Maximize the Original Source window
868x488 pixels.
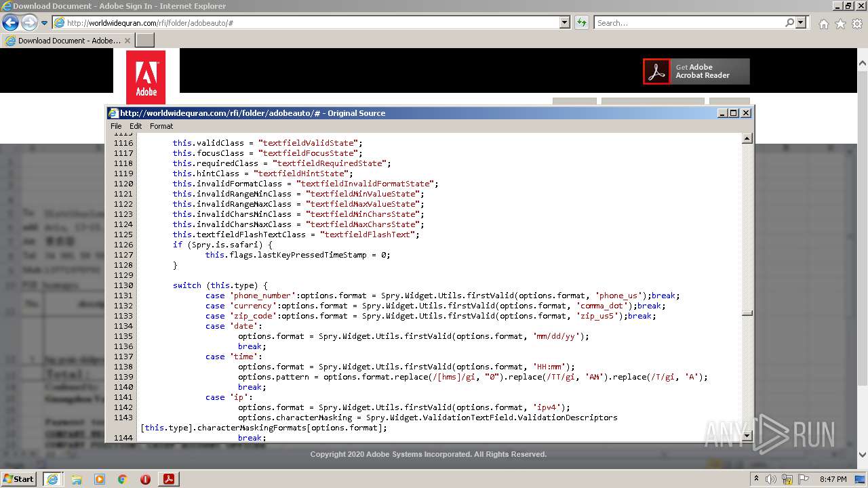click(x=733, y=113)
